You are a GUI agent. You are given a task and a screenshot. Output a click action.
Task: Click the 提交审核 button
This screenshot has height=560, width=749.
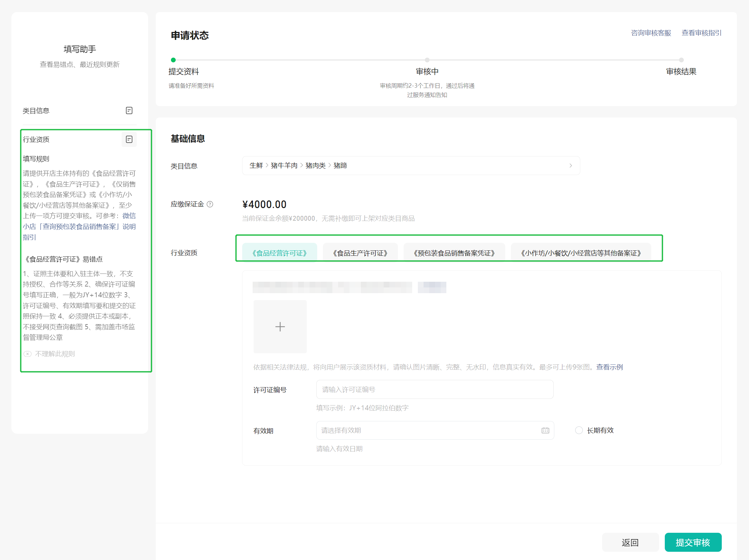point(693,542)
